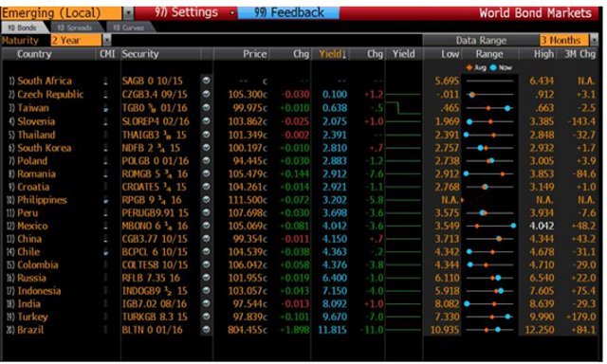Click the round icon beside RPGB 9 16

206,200
